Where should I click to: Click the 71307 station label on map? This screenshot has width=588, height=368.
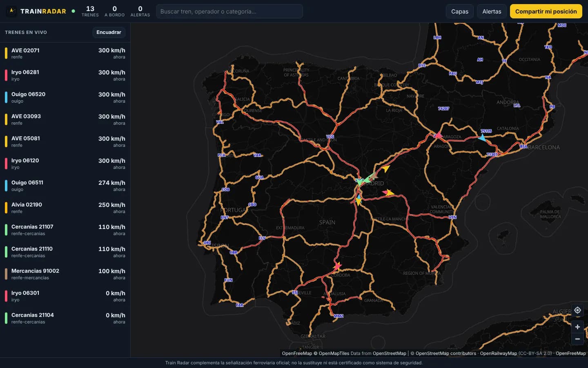(492, 154)
